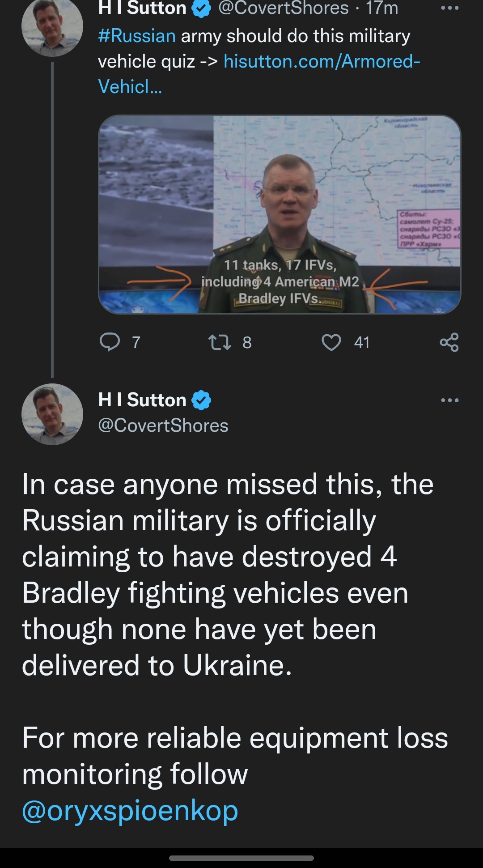Tap verified badge beside top H I Sutton name
Image resolution: width=483 pixels, height=868 pixels.
coord(201,8)
